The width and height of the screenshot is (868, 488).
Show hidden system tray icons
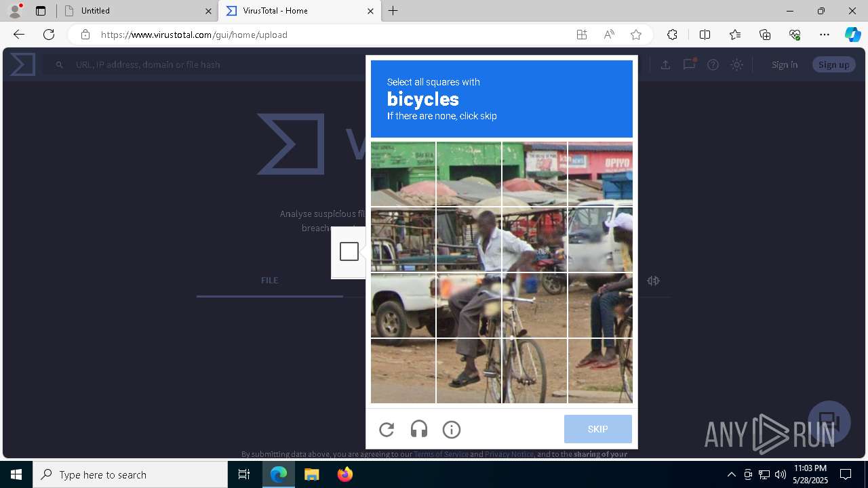pyautogui.click(x=731, y=474)
